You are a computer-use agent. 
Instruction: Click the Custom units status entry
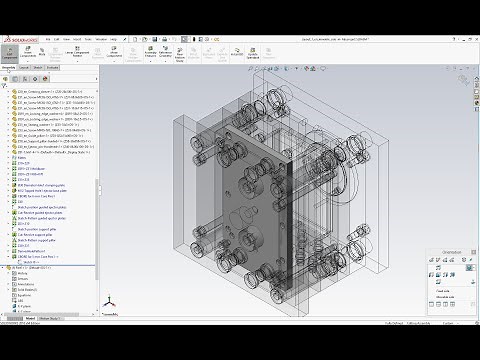448,323
